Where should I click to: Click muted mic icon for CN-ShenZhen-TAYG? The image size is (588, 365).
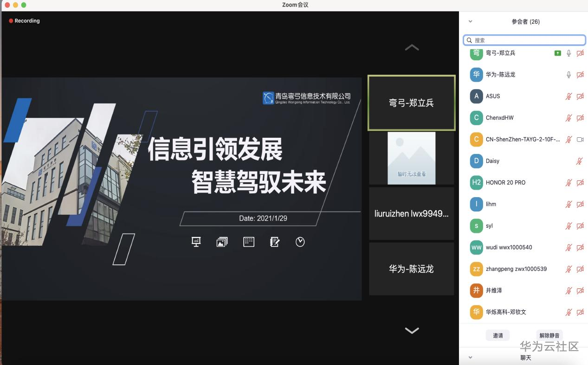pyautogui.click(x=569, y=139)
